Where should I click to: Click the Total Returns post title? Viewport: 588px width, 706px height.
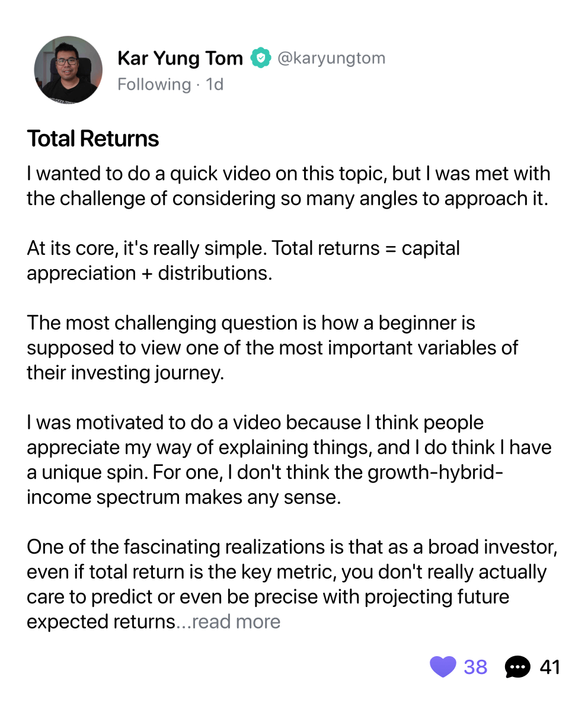coord(93,139)
